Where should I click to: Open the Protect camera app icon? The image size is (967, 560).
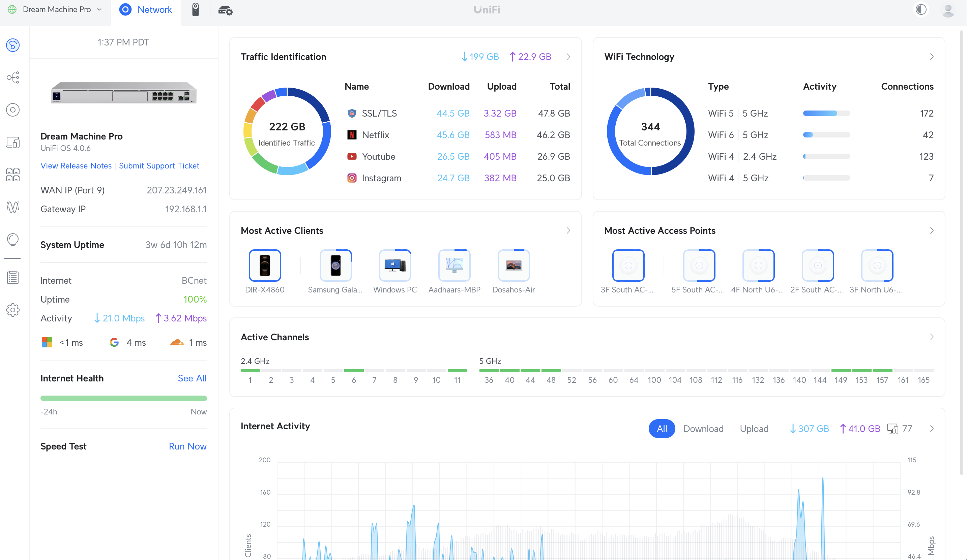coord(195,9)
